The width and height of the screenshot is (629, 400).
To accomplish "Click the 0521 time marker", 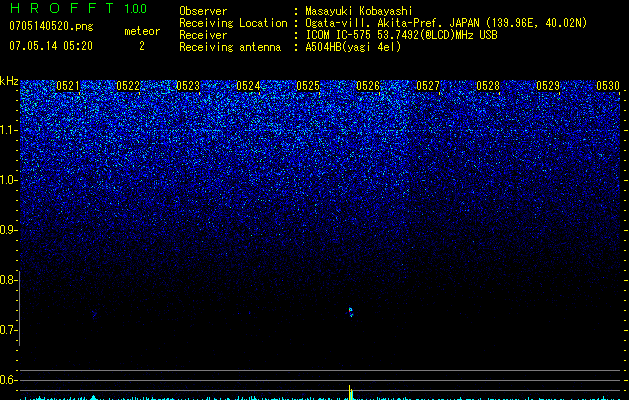I will pyautogui.click(x=68, y=86).
